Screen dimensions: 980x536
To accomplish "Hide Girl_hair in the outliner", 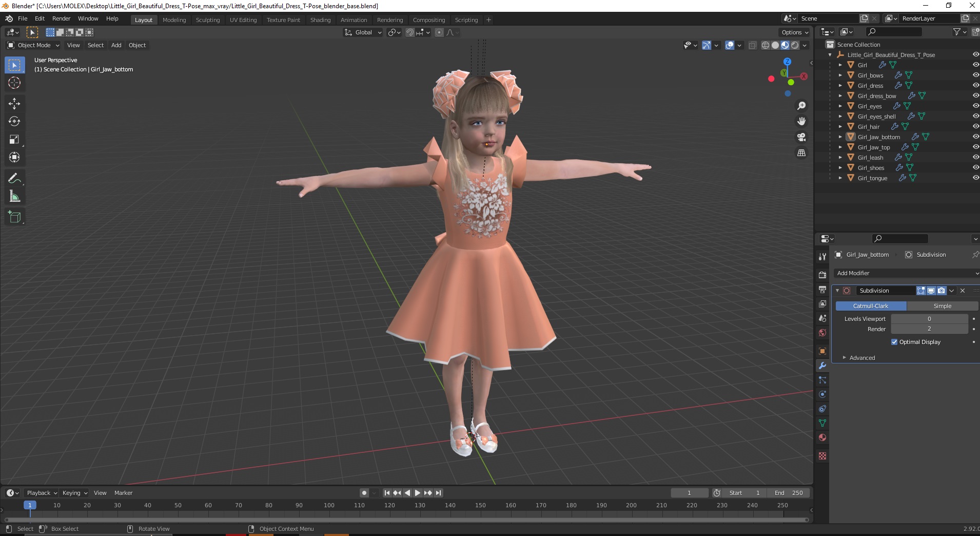I will (x=975, y=126).
